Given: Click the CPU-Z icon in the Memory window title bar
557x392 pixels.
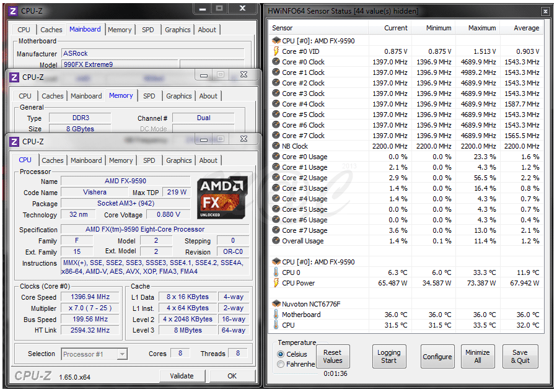Looking at the screenshot, I should pyautogui.click(x=14, y=77).
